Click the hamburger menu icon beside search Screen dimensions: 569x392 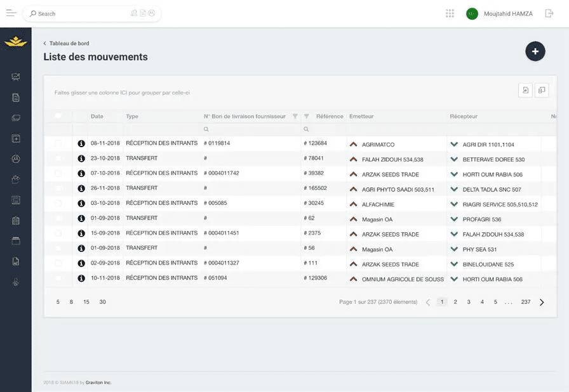click(11, 13)
